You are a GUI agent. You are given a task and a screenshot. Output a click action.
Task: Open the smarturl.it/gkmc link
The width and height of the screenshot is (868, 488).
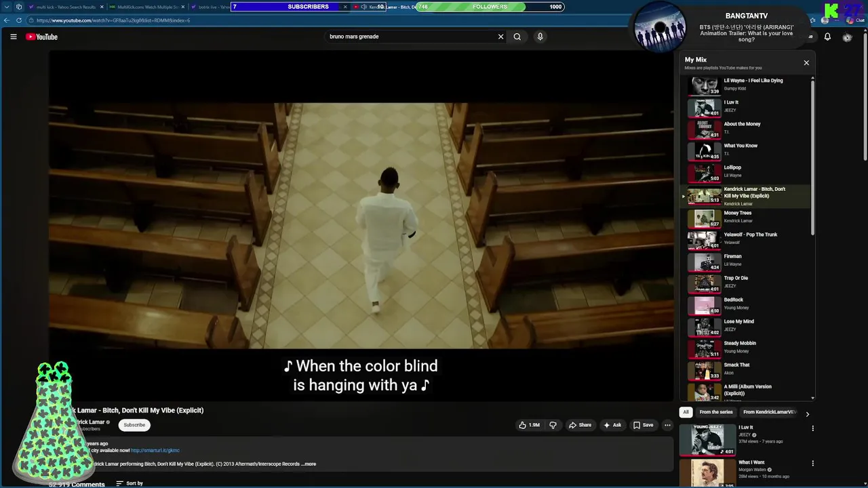point(155,450)
